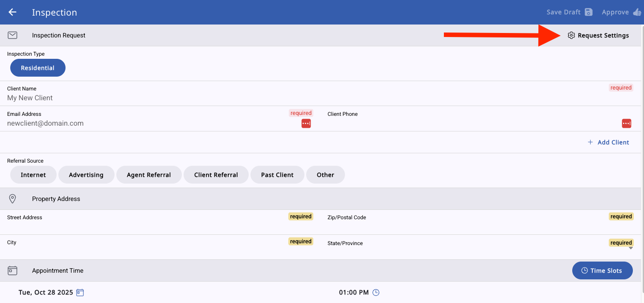Click the Client Name field

coord(320,94)
